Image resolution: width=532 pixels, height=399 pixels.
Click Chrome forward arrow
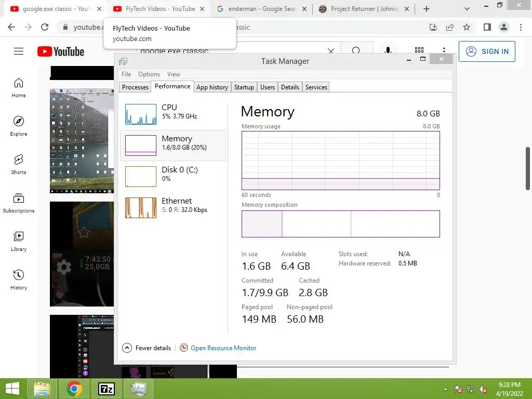point(28,27)
